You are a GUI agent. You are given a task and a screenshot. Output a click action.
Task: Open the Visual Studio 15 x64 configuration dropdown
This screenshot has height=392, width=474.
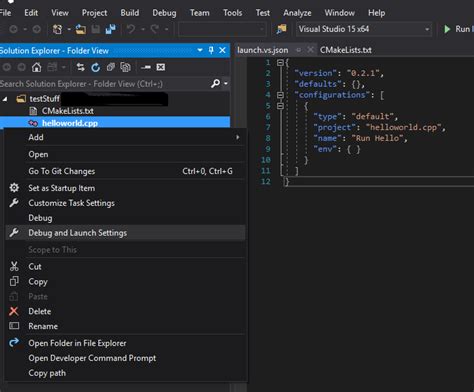click(x=427, y=29)
